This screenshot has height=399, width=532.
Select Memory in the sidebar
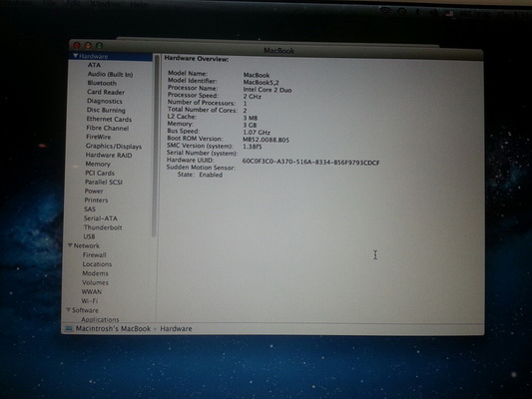click(98, 164)
